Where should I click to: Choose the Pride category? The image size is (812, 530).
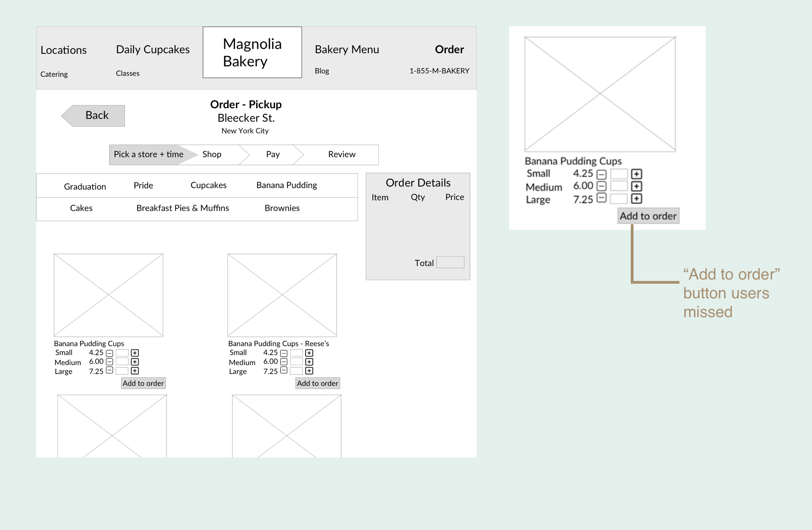click(143, 185)
